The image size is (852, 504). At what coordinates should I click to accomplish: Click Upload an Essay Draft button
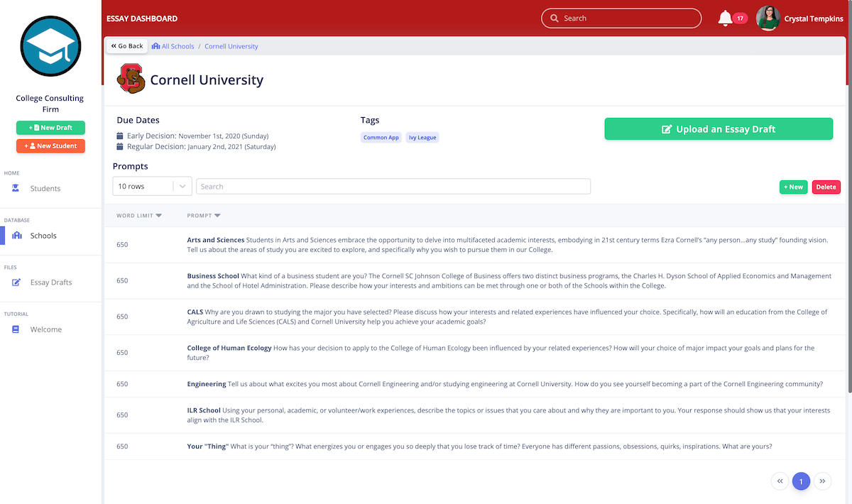click(x=719, y=129)
